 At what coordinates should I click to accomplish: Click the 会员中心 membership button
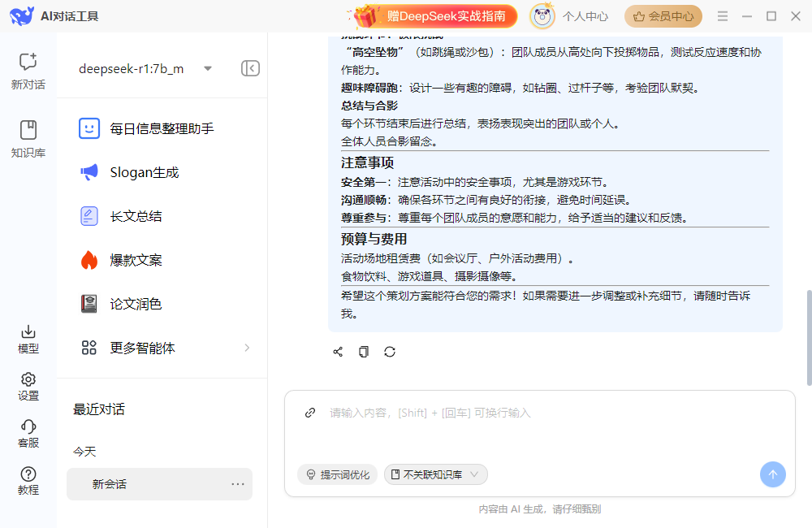coord(663,16)
